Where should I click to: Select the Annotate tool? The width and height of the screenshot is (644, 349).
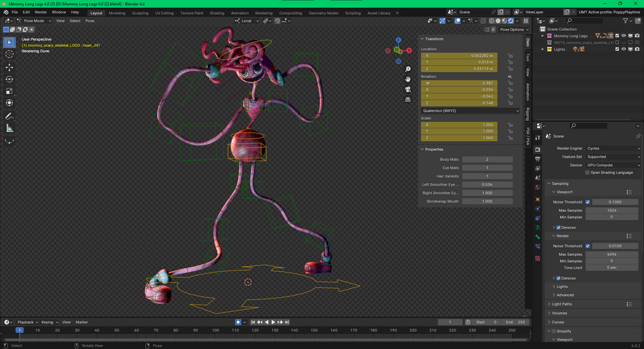[x=10, y=116]
